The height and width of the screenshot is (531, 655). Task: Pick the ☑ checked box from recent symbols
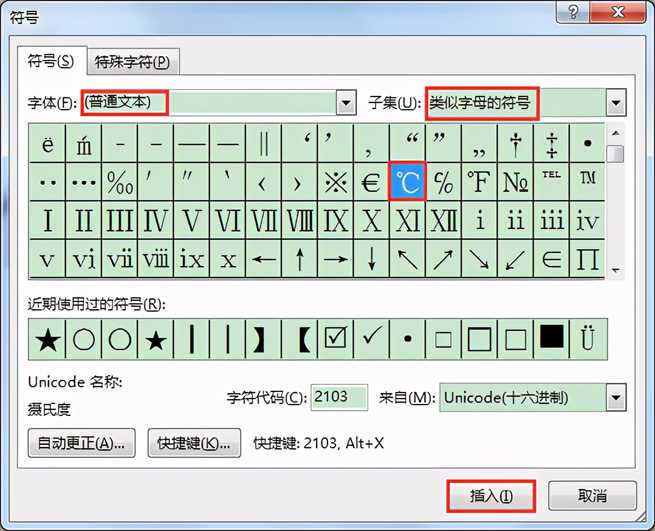[x=335, y=340]
